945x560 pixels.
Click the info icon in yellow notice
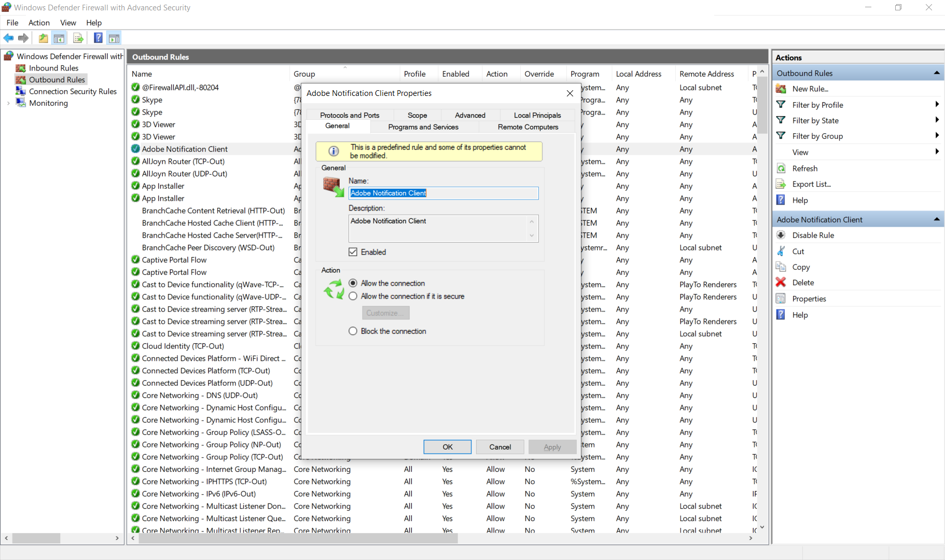[x=334, y=151]
